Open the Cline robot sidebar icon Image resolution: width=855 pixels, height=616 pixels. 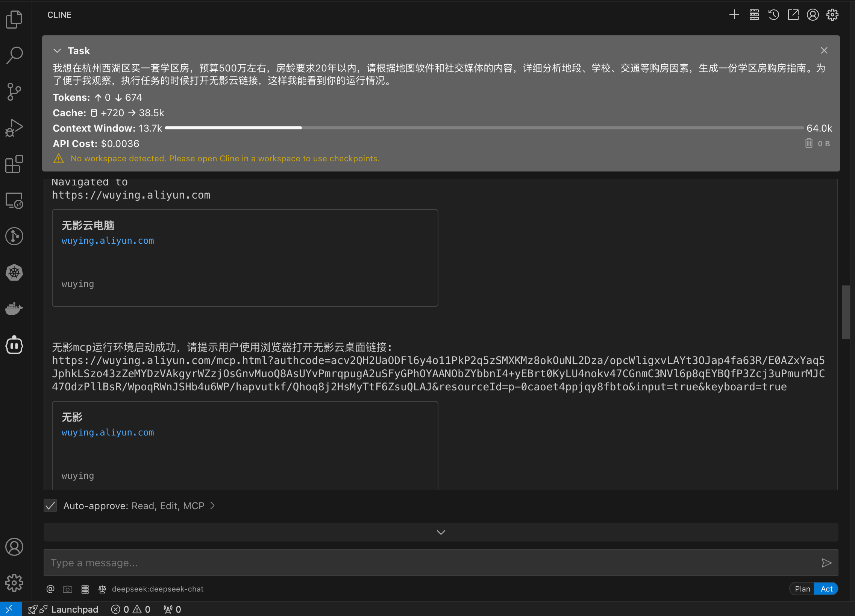click(x=14, y=344)
